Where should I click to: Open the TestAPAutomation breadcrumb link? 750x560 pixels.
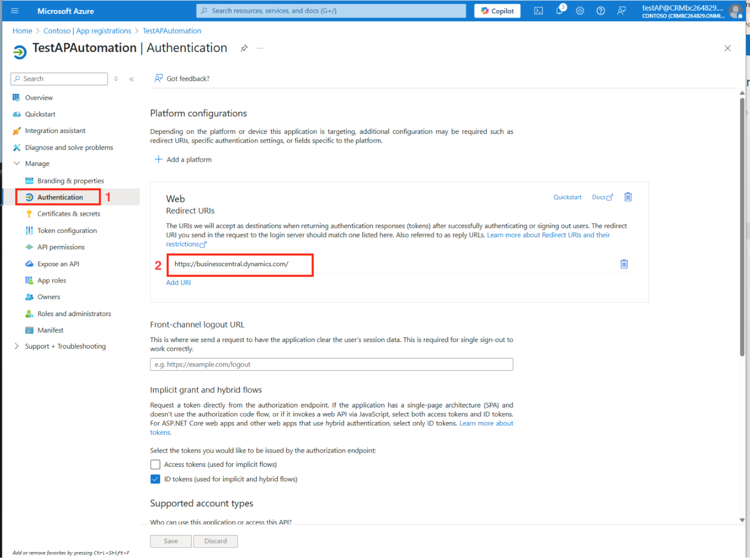click(x=172, y=31)
